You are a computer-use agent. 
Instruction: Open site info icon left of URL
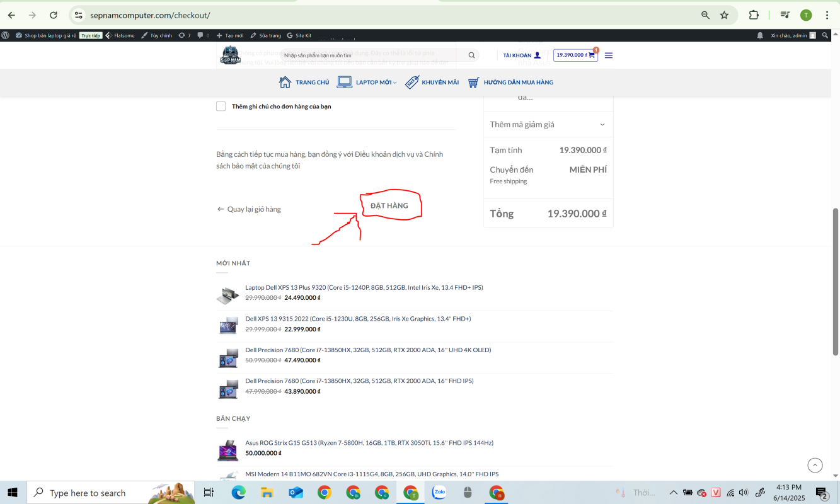78,15
